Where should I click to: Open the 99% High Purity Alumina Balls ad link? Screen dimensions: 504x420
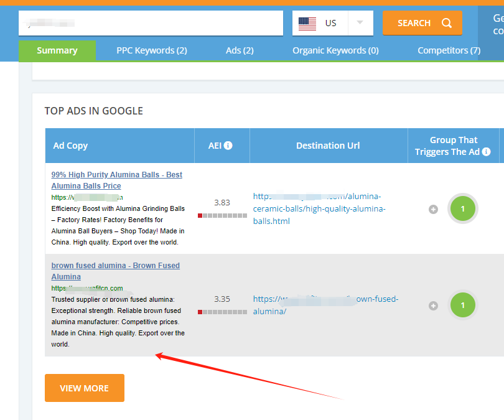(x=116, y=180)
